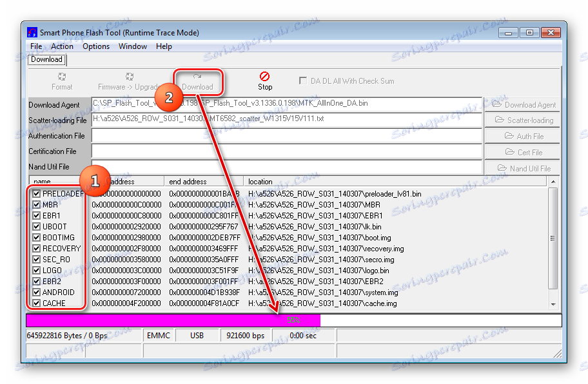Image resolution: width=588 pixels, height=384 pixels.
Task: Uncheck the CACHE partition checkbox
Action: 36,303
